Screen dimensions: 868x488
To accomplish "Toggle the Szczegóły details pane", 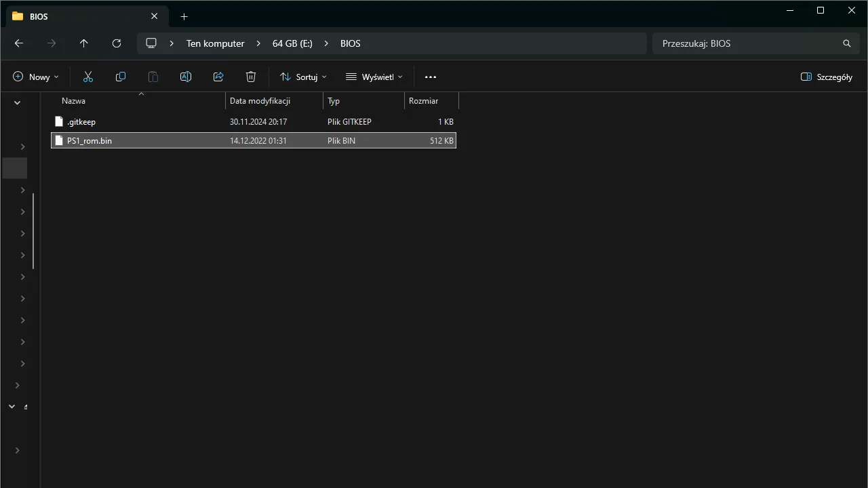I will pyautogui.click(x=827, y=77).
